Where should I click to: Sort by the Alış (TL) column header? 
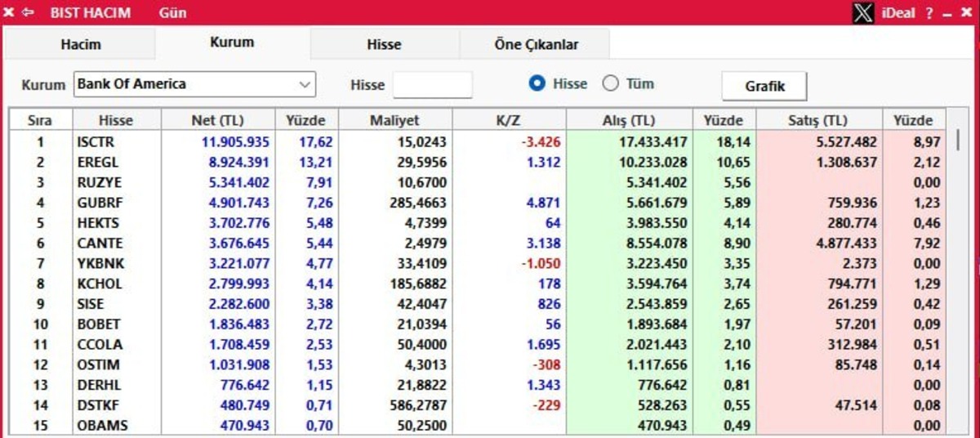pyautogui.click(x=628, y=120)
